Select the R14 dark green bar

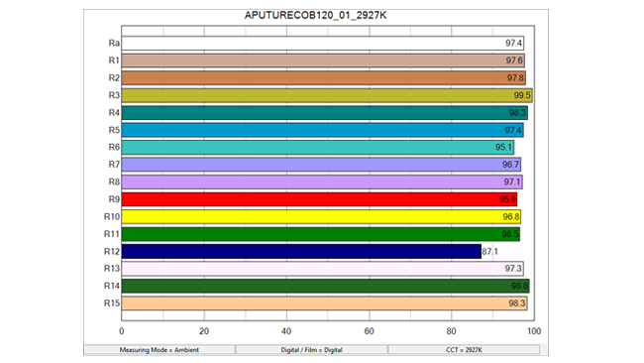(325, 286)
